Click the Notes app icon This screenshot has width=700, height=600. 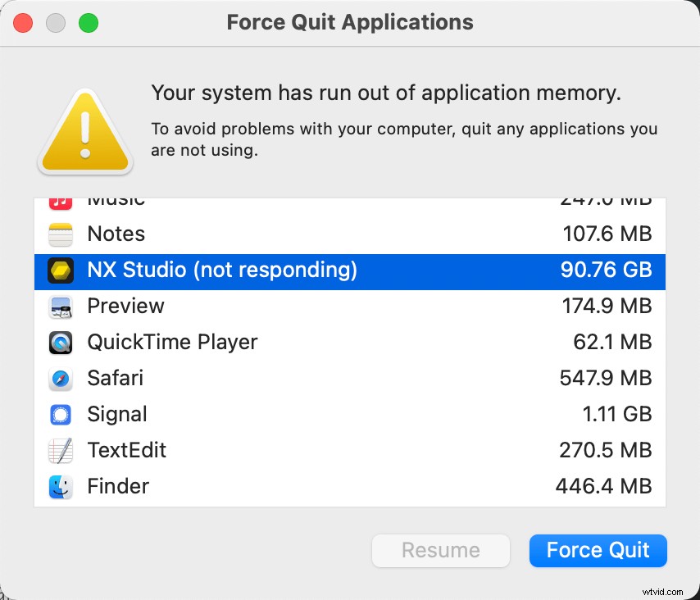pos(61,234)
